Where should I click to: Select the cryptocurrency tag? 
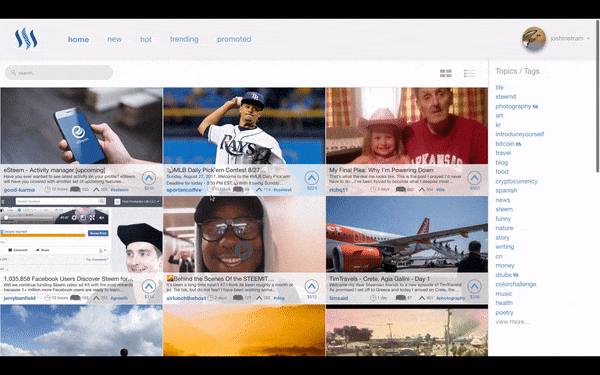click(x=516, y=181)
